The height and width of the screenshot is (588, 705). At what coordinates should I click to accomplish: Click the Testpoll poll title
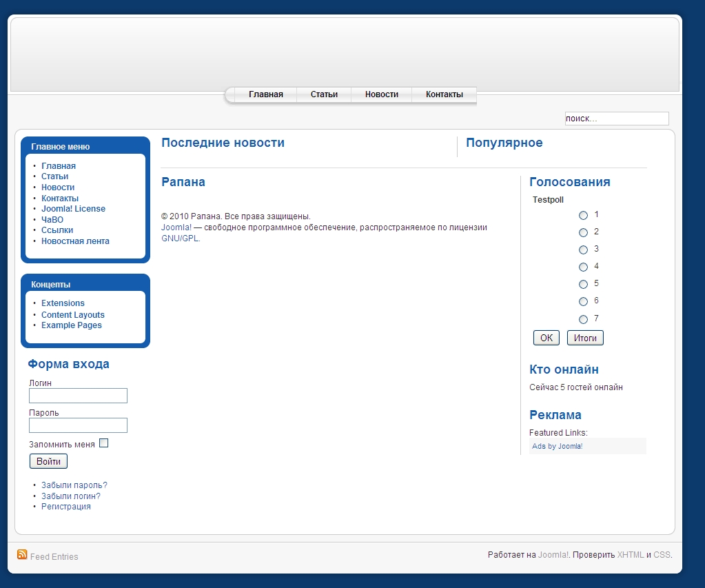[x=548, y=200]
